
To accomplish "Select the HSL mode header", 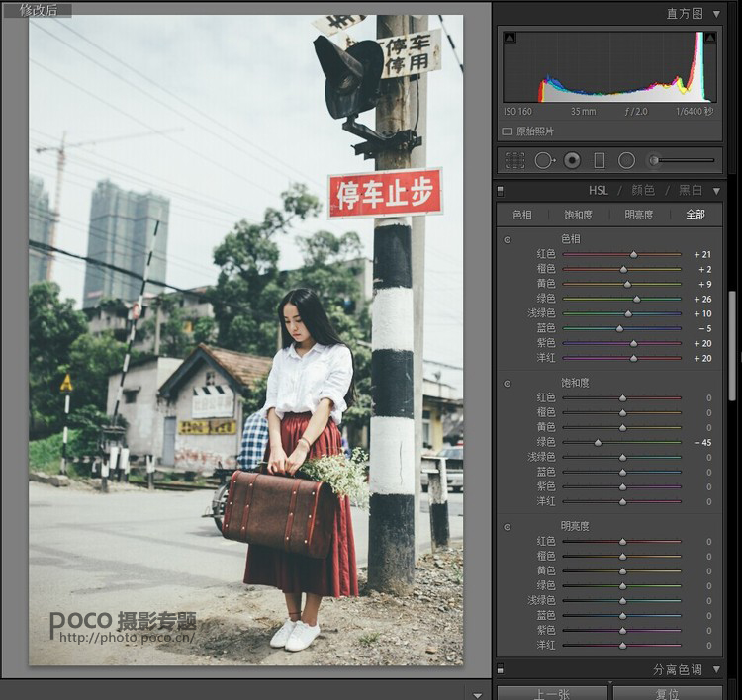I will tap(599, 191).
